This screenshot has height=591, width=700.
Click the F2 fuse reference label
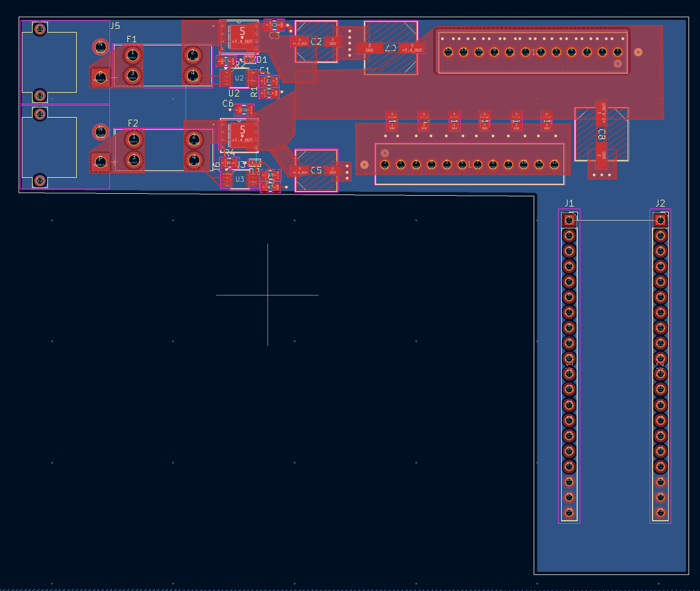(x=133, y=123)
